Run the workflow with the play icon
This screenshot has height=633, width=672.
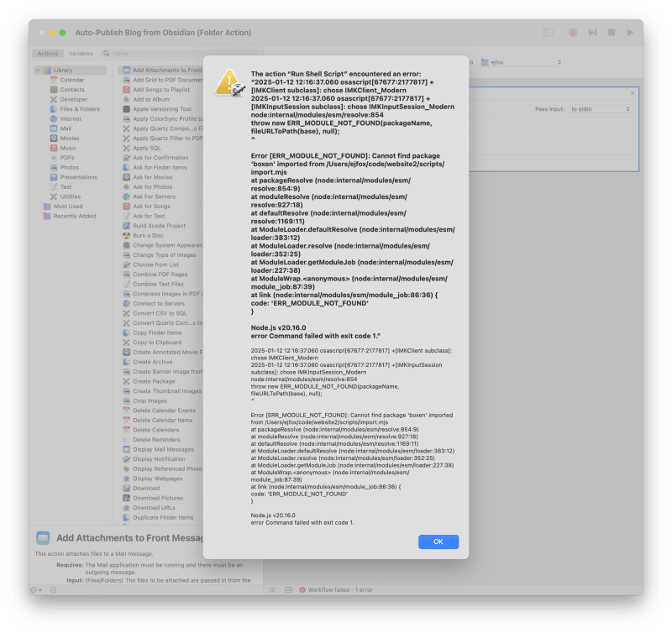(x=630, y=32)
